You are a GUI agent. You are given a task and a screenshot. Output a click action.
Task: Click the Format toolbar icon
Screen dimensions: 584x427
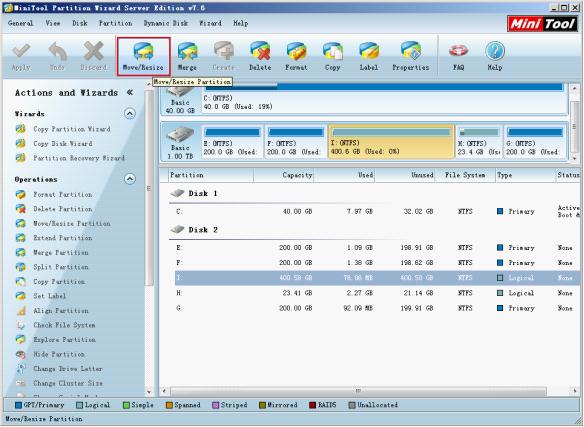(x=296, y=56)
